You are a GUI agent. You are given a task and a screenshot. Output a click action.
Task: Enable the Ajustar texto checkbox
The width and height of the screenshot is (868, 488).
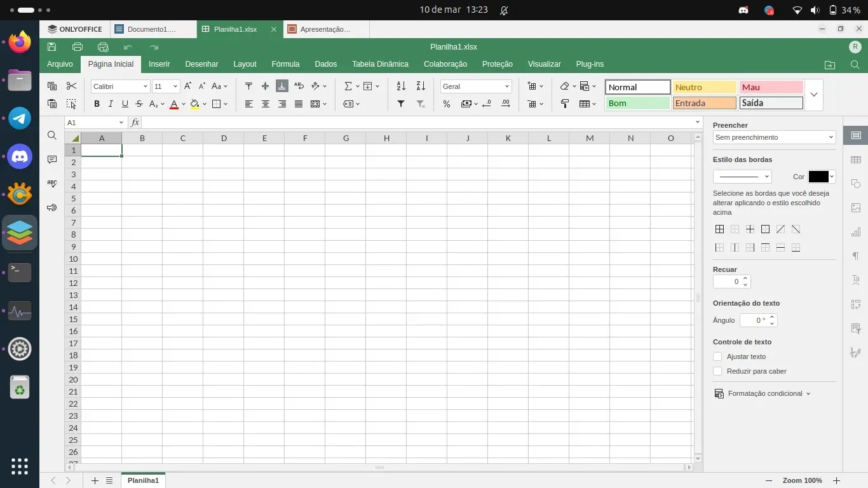pos(717,356)
